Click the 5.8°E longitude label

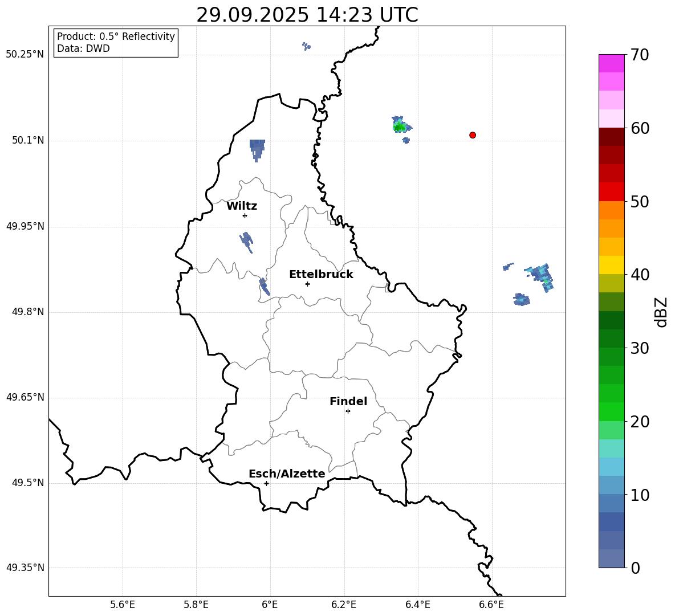(x=196, y=605)
